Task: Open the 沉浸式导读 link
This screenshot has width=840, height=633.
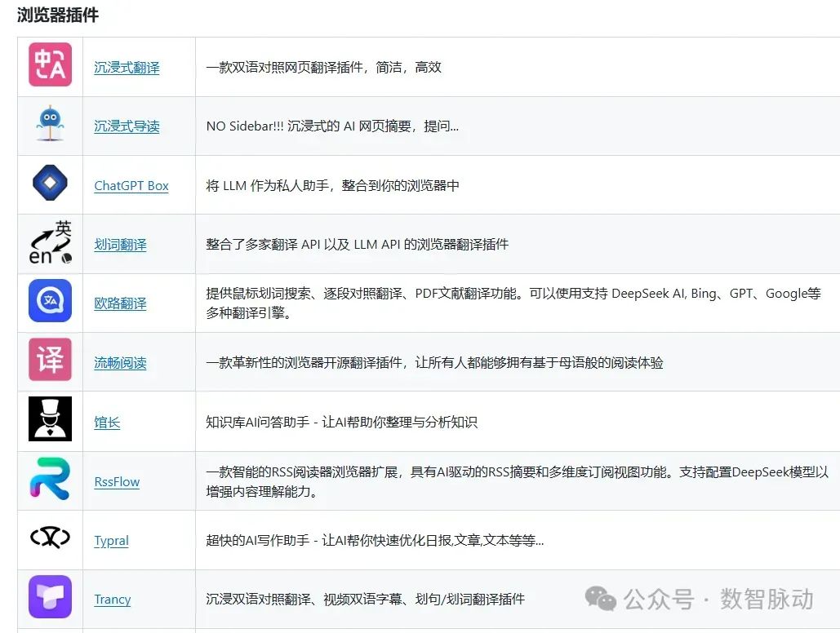Action: pos(127,126)
